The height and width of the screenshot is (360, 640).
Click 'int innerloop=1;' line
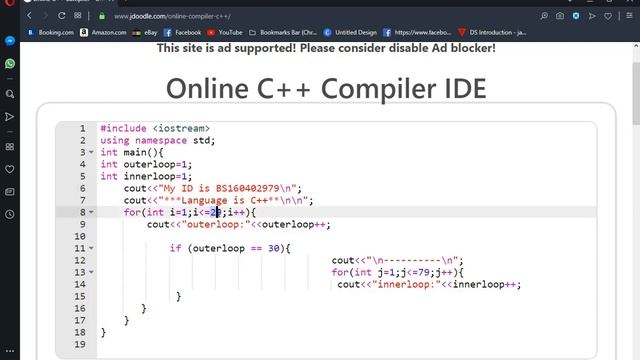(146, 176)
